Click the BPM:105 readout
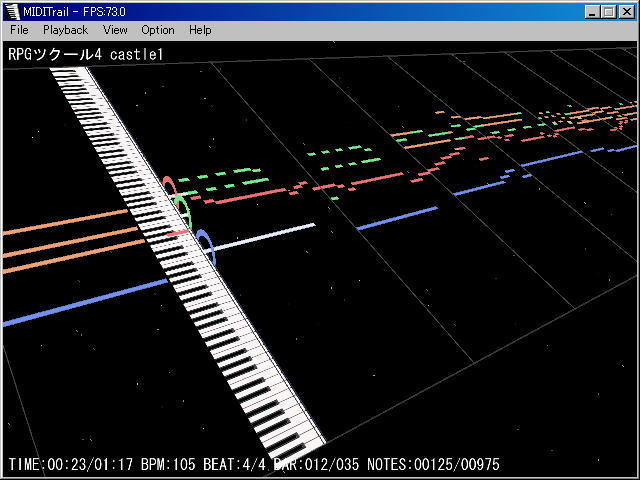This screenshot has height=480, width=640. point(168,464)
